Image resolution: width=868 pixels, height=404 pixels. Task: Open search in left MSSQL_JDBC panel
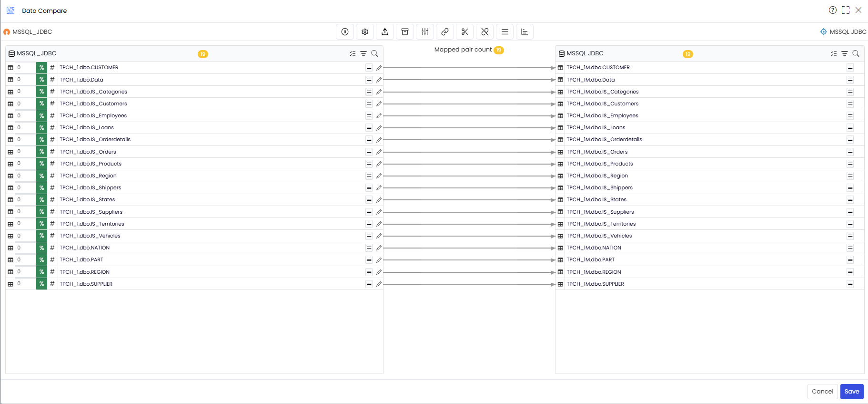coord(374,53)
